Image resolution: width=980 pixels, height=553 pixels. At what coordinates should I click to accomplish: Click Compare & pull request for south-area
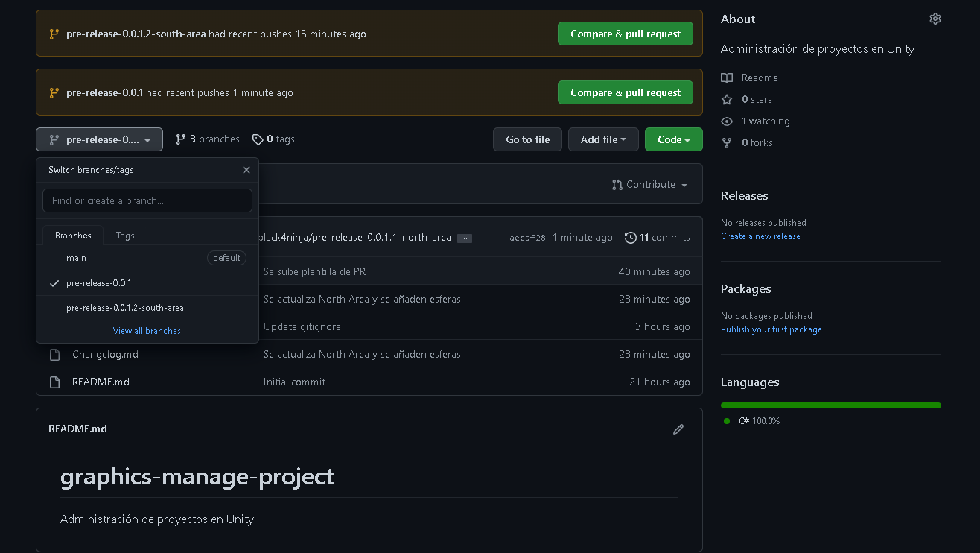coord(625,34)
